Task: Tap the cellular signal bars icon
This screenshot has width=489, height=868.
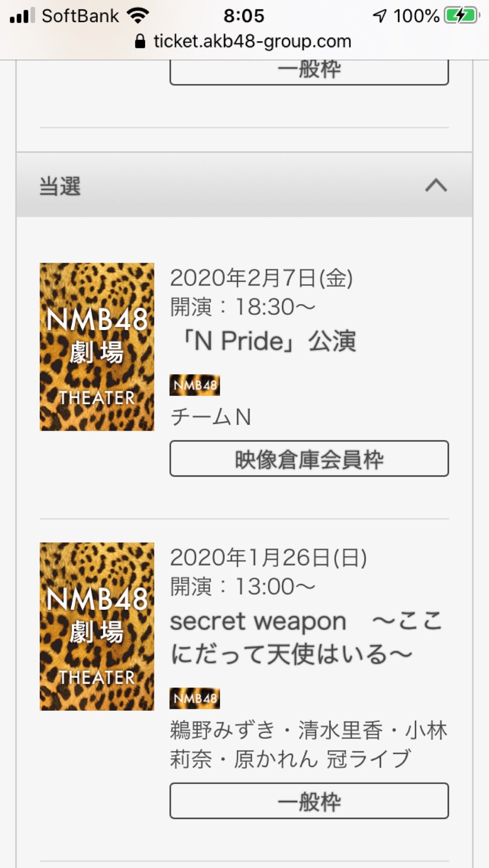Action: [x=22, y=16]
